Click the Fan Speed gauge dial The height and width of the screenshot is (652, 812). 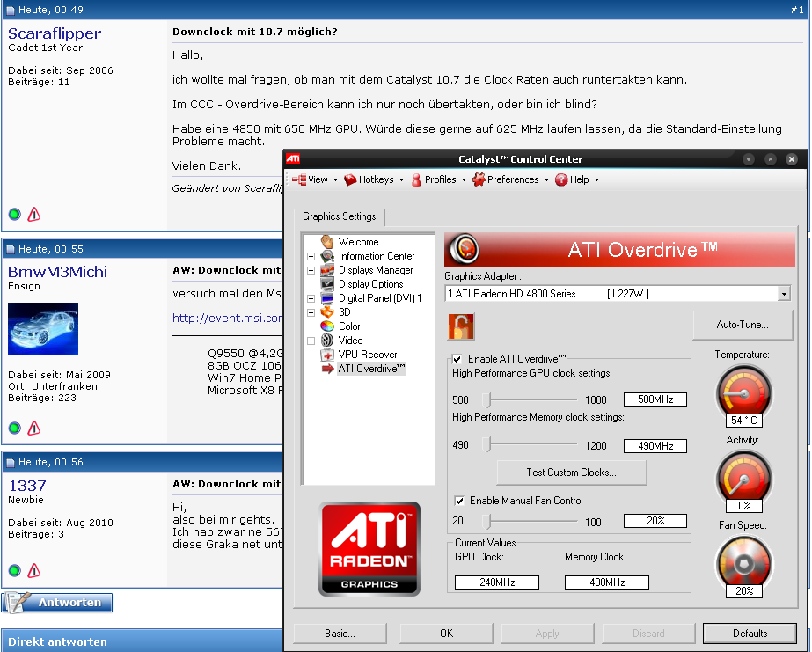(743, 563)
